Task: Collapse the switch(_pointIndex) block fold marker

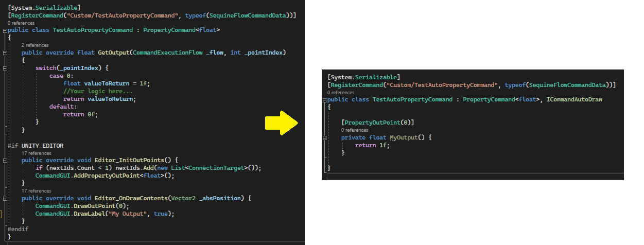Action: point(5,68)
